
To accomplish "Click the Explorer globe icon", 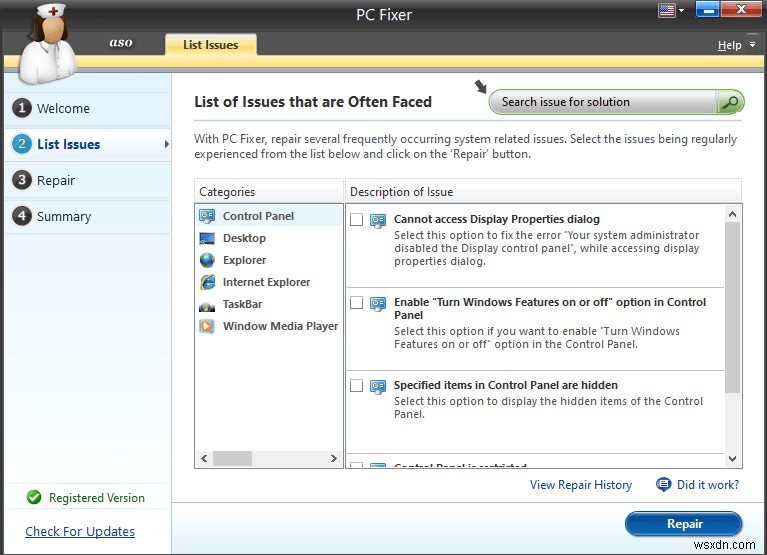I will click(x=207, y=260).
